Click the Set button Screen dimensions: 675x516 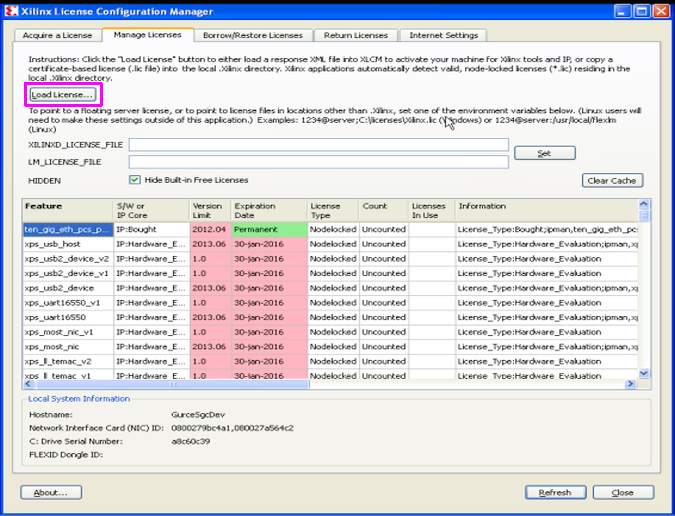click(x=545, y=153)
